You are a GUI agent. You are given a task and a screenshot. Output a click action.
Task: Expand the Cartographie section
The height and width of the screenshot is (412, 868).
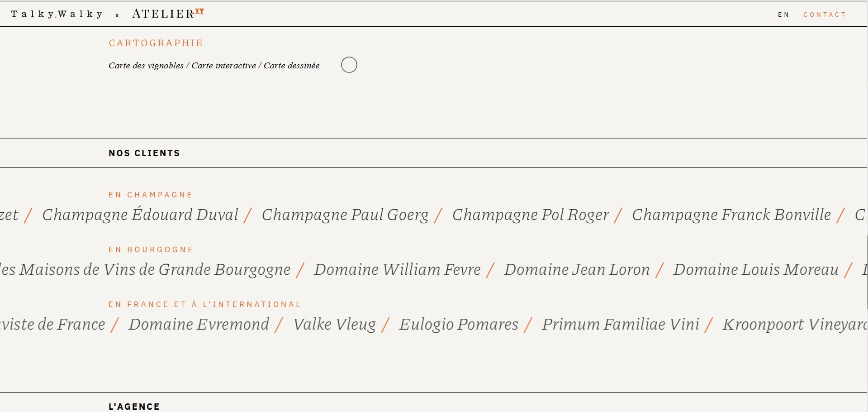click(156, 43)
